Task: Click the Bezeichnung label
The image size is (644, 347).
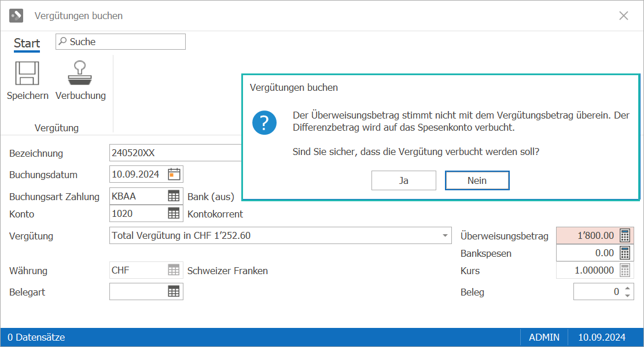Action: [x=36, y=153]
